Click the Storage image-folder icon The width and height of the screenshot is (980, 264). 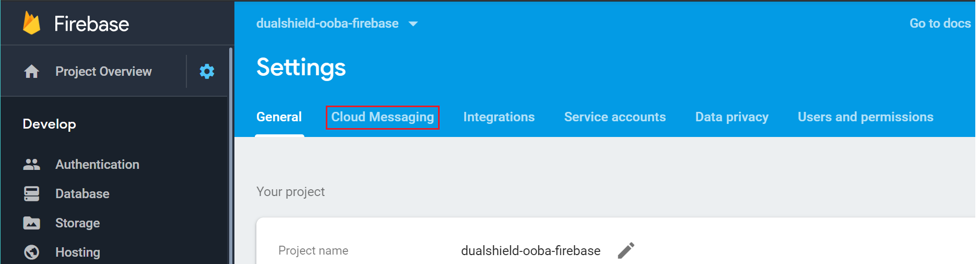31,223
